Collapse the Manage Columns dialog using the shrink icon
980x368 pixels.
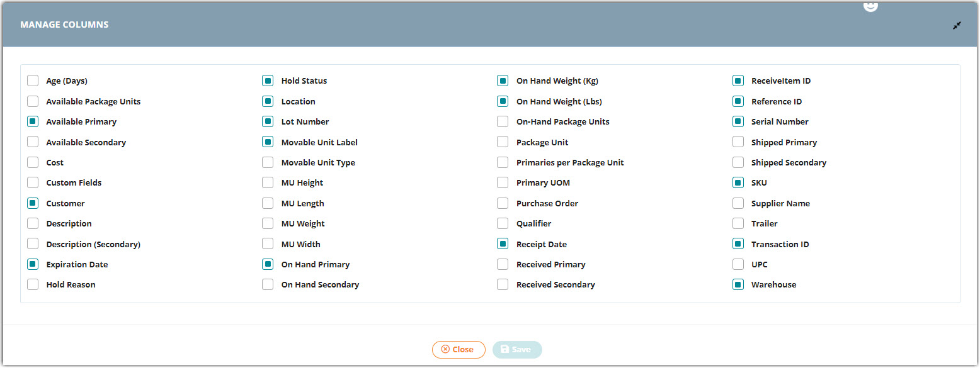pos(957,25)
